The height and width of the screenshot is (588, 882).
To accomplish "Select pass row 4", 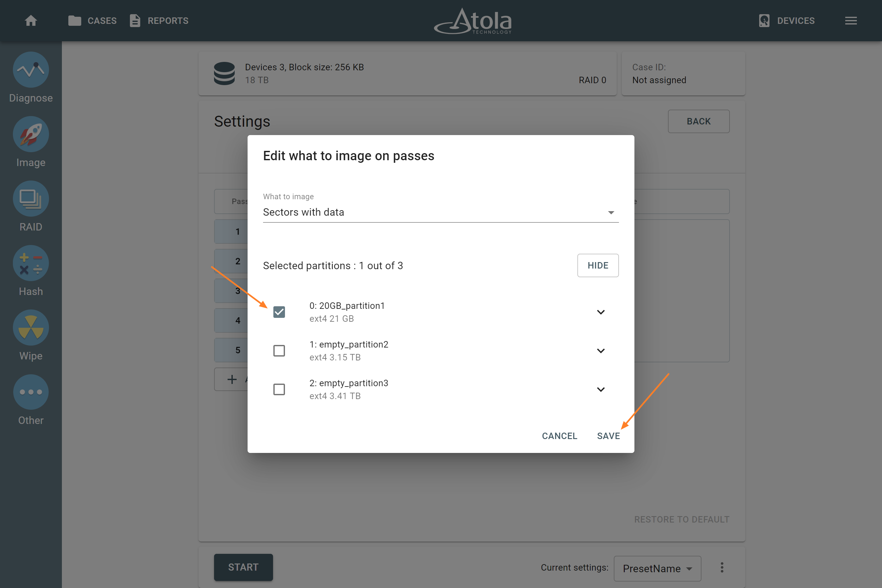I will pyautogui.click(x=231, y=320).
